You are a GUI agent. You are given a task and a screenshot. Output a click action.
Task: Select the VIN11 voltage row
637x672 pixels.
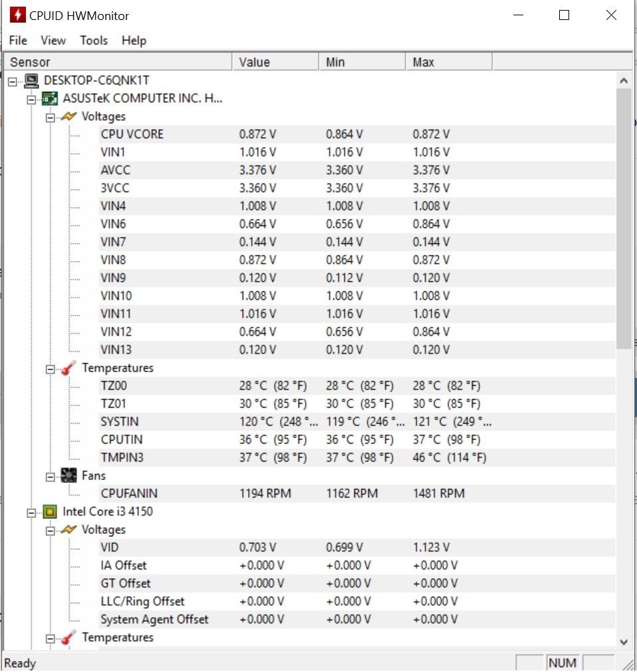click(357, 314)
